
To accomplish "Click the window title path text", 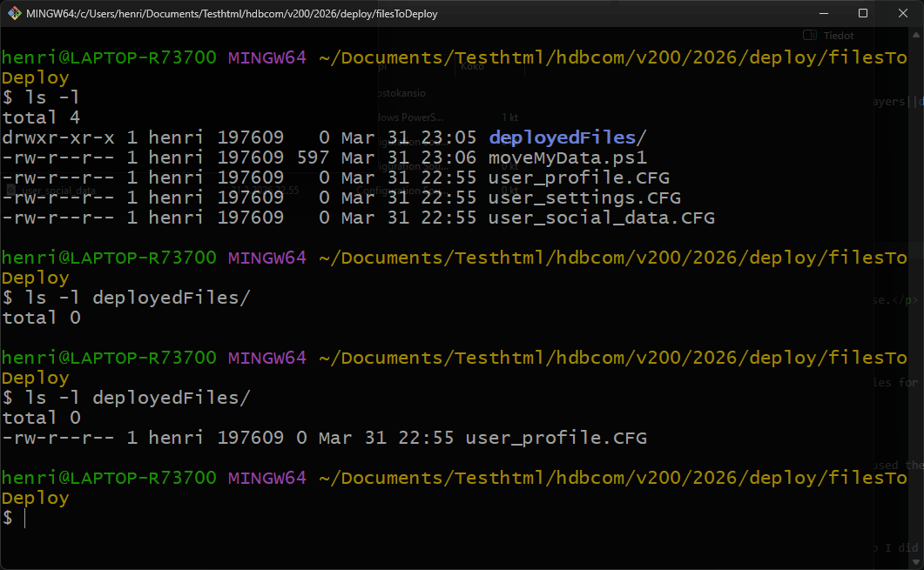I will coord(232,13).
